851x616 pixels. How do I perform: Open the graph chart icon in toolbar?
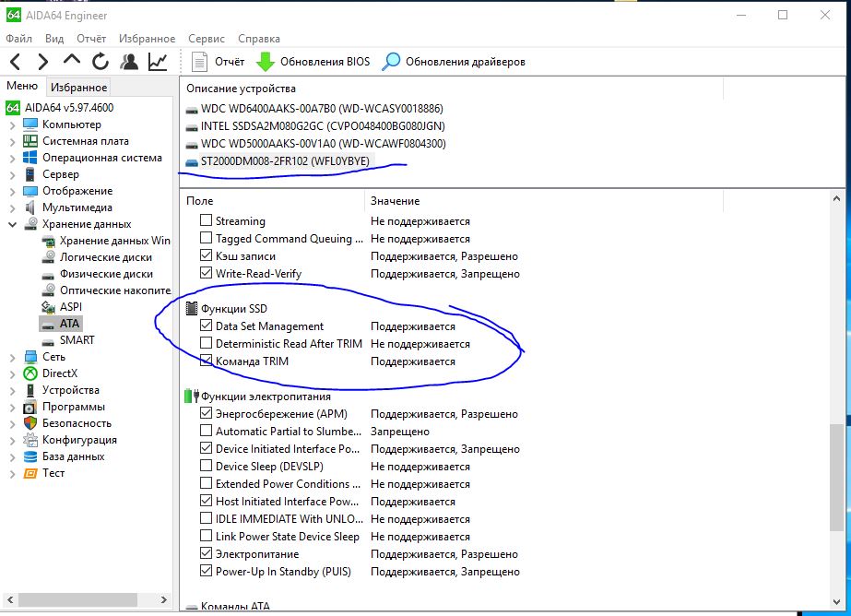(x=158, y=62)
